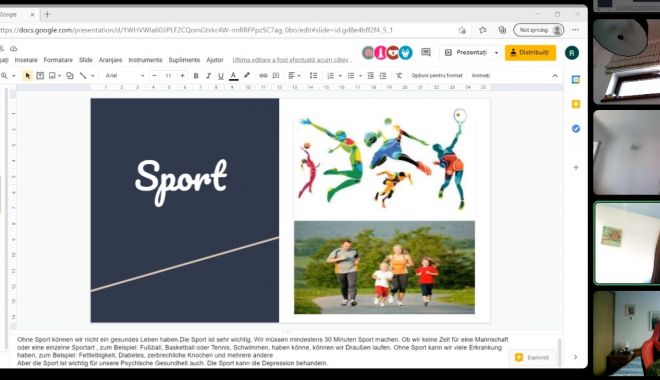Viewport: 660px width, 380px height.
Task: Expand side panel with bottom chevron
Action: click(575, 357)
